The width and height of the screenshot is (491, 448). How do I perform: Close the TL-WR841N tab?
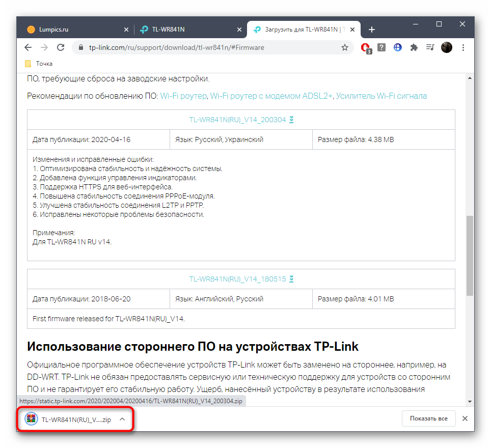[x=239, y=30]
